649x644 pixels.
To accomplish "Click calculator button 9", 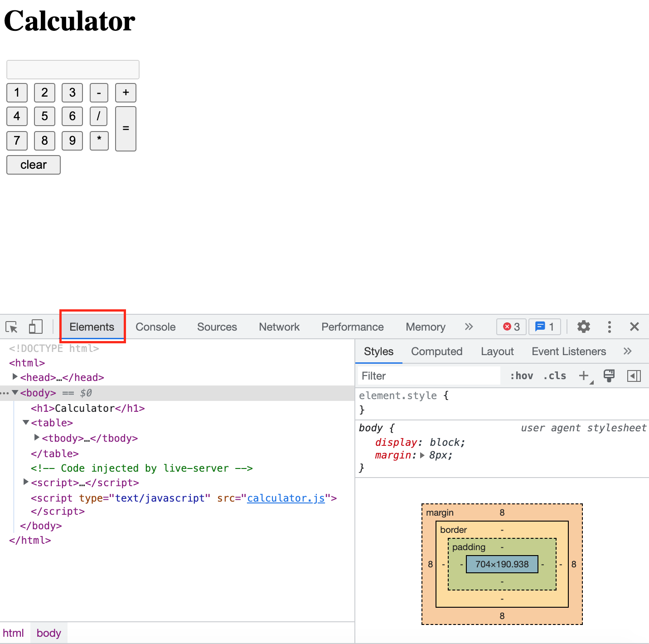I will coord(72,141).
